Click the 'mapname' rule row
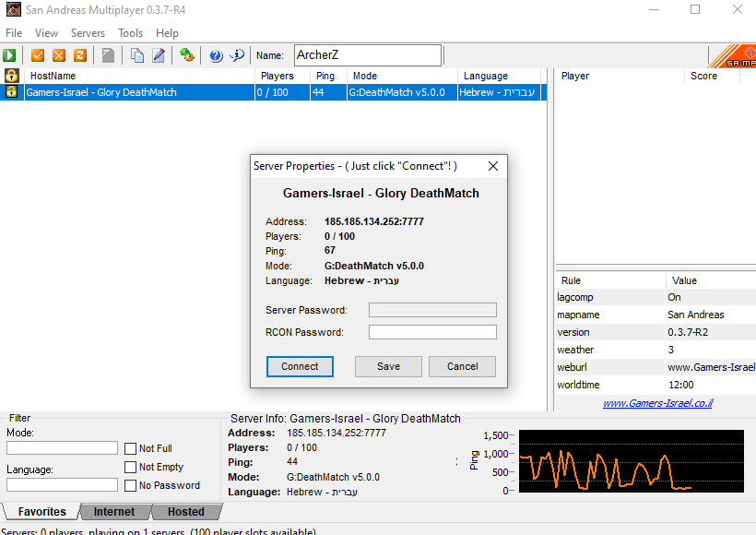This screenshot has width=756, height=535. coord(656,315)
